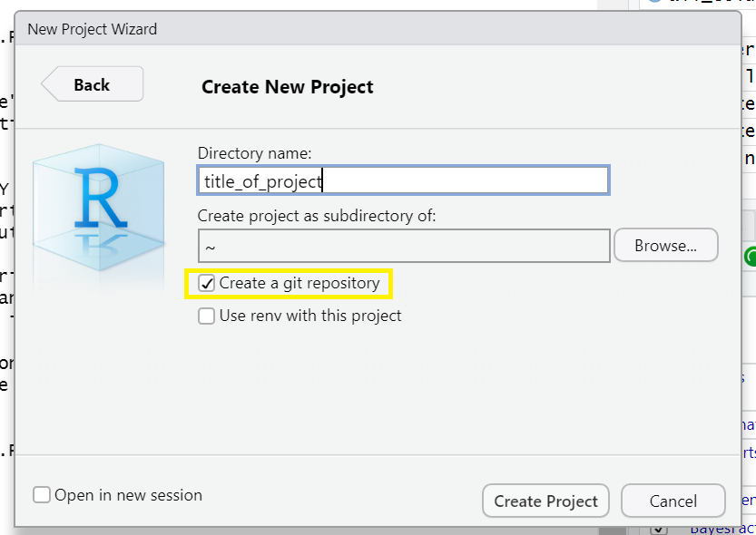Toggle the BayesFactor package checkbox in background
The width and height of the screenshot is (756, 535).
pyautogui.click(x=660, y=529)
